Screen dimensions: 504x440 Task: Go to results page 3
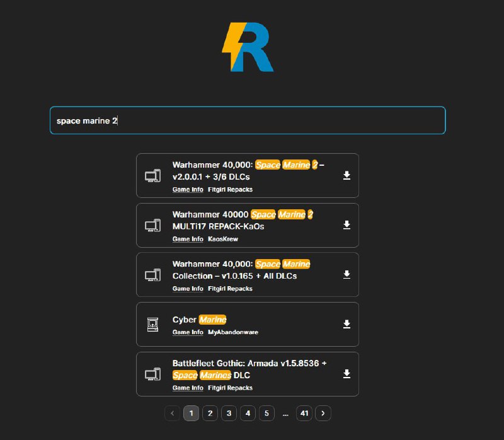pos(229,414)
